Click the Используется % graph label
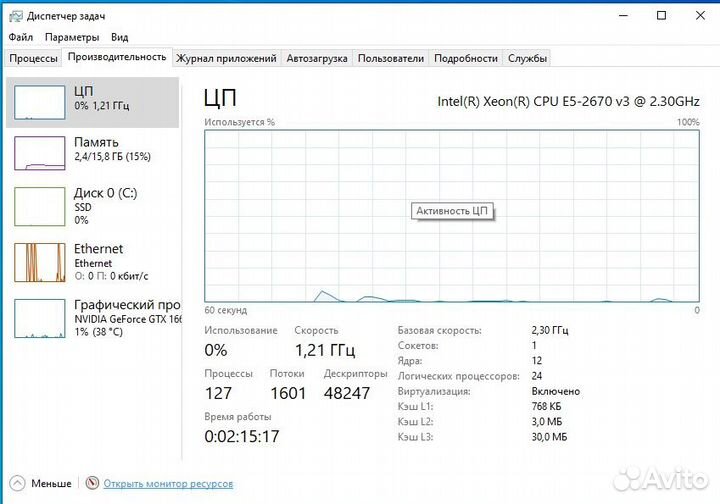The width and height of the screenshot is (720, 504). 239,122
